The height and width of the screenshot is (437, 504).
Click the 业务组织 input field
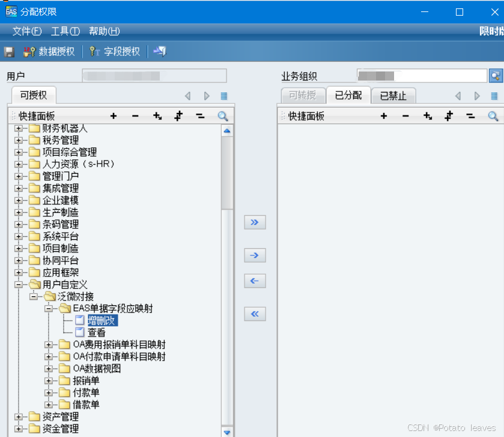point(422,76)
